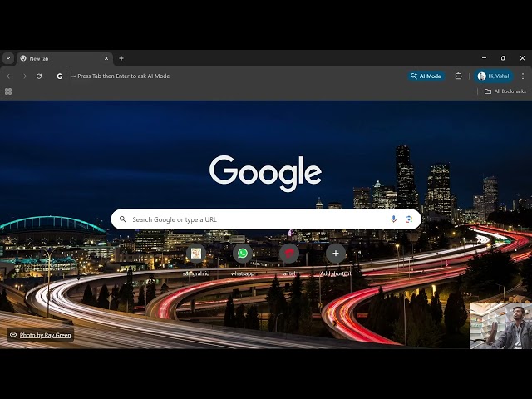The image size is (532, 399).
Task: Click the webcam overlay thumbnail
Action: [500, 325]
